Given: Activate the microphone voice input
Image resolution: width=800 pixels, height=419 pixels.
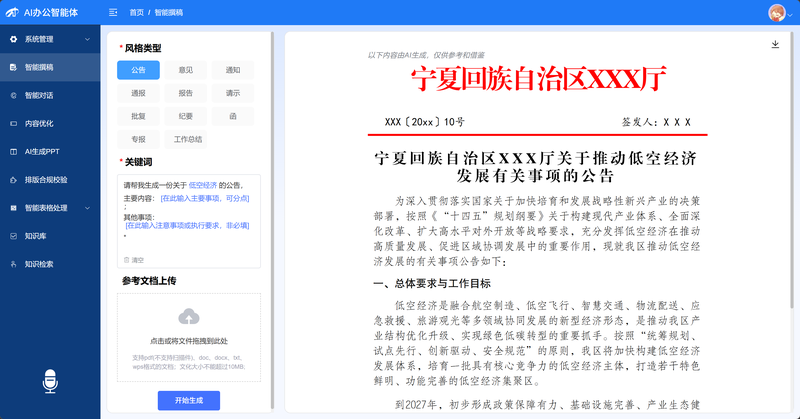Looking at the screenshot, I should 50,381.
